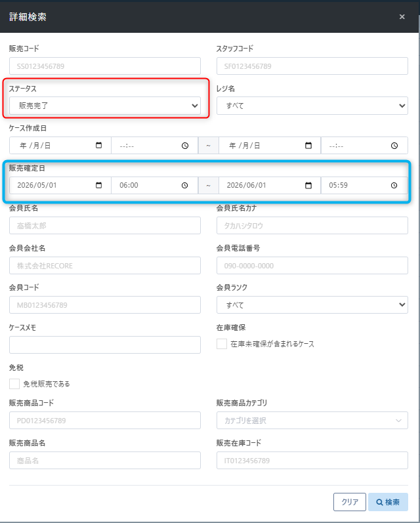Open calendar picker for ケース作成日 end date
This screenshot has height=523, width=420.
[308, 146]
